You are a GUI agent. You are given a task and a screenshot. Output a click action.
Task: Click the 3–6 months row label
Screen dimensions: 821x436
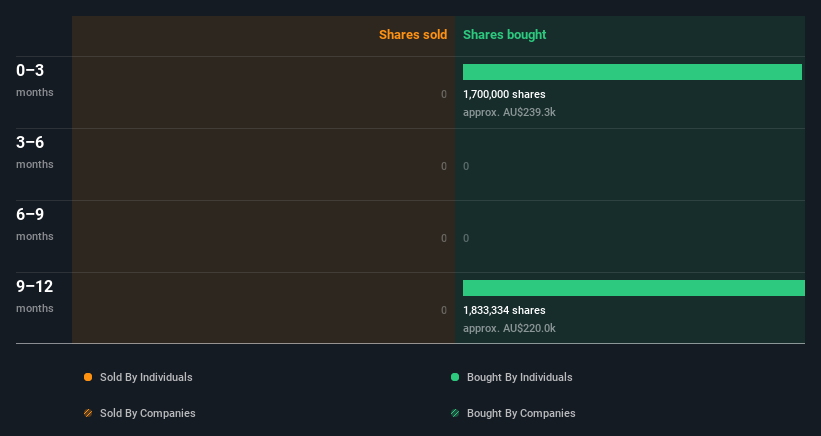35,152
